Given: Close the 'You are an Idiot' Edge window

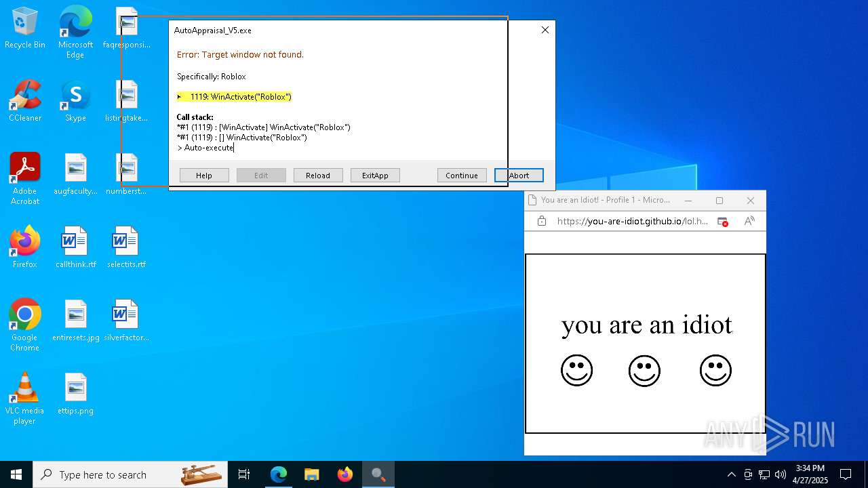Looking at the screenshot, I should (x=750, y=201).
